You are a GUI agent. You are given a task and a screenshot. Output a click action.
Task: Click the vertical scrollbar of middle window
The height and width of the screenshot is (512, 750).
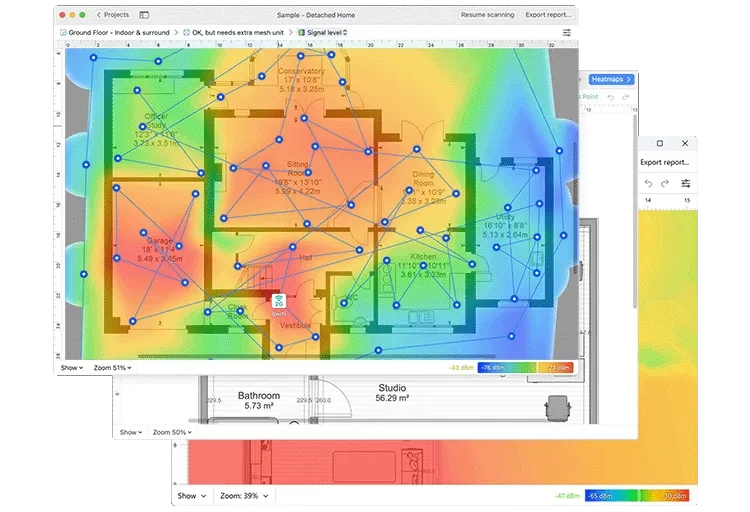click(x=635, y=211)
